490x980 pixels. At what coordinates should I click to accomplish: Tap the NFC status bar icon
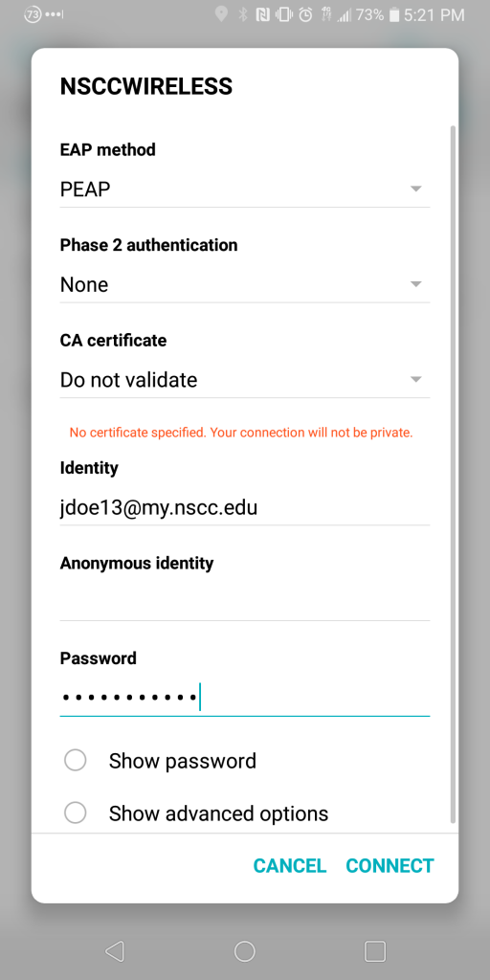coord(263,14)
